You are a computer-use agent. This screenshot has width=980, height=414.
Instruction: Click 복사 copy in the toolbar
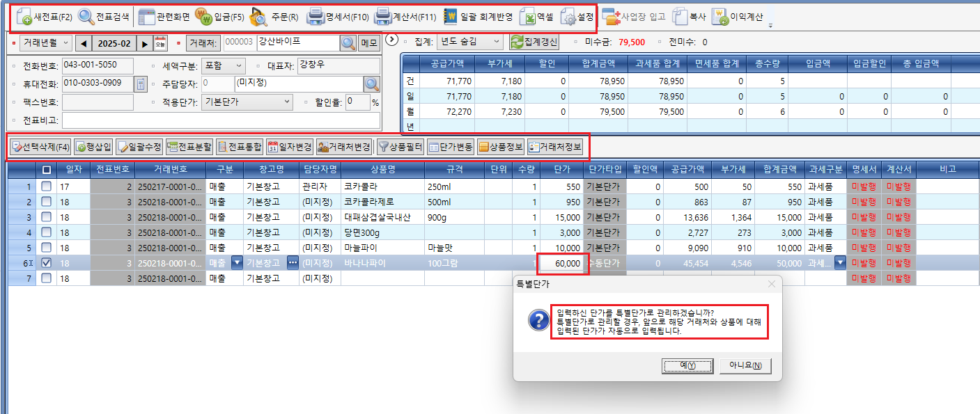coord(690,16)
